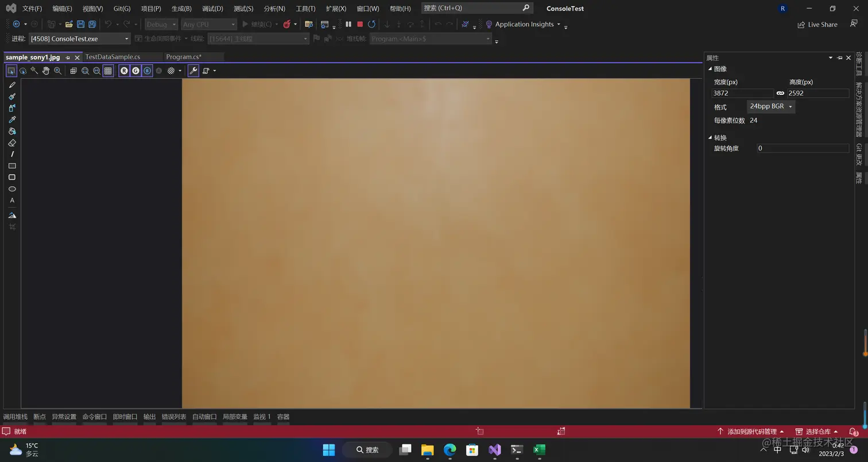Toggle the pixel grid overlay
This screenshot has width=868, height=462.
(107, 70)
